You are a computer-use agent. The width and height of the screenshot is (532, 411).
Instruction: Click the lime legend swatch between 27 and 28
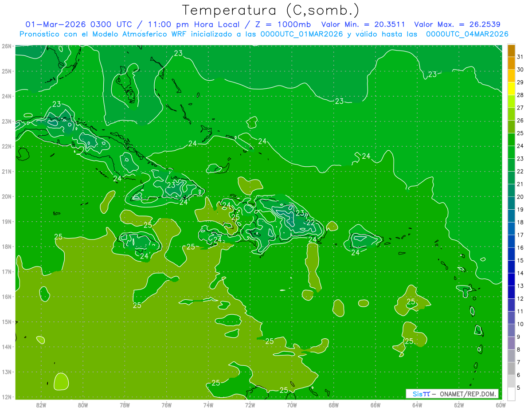(511, 102)
